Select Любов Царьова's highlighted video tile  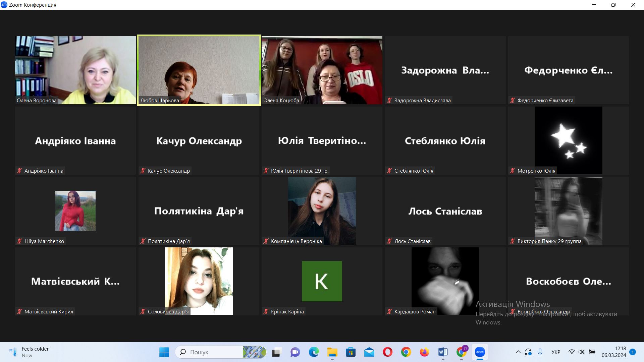[x=199, y=70]
